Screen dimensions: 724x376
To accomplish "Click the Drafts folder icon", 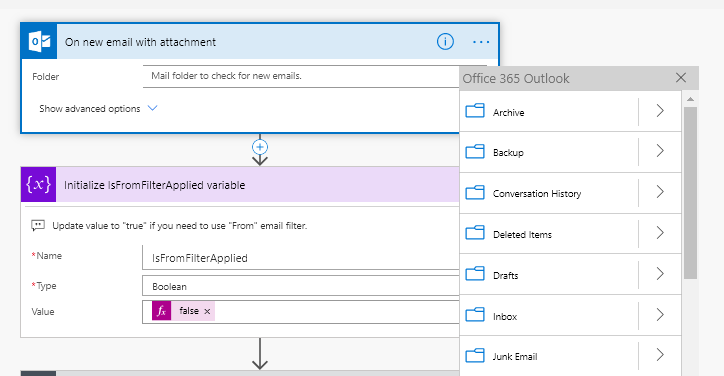I will pos(475,274).
